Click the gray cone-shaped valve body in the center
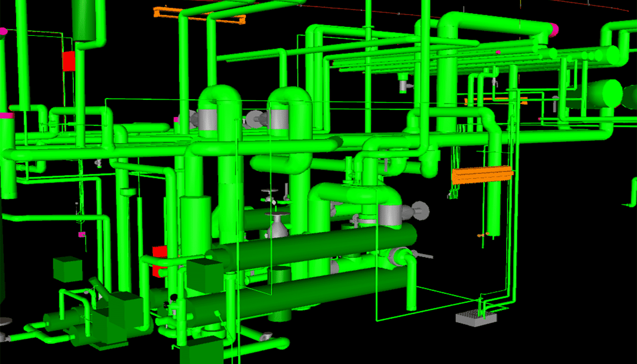 (278, 226)
